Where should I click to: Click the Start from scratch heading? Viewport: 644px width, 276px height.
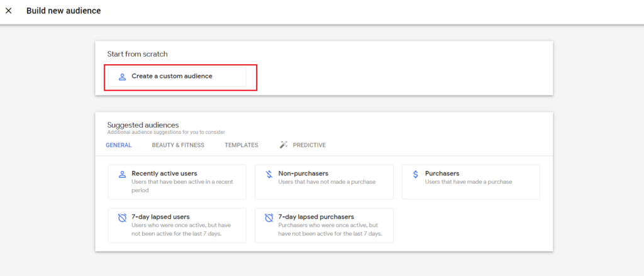click(137, 54)
